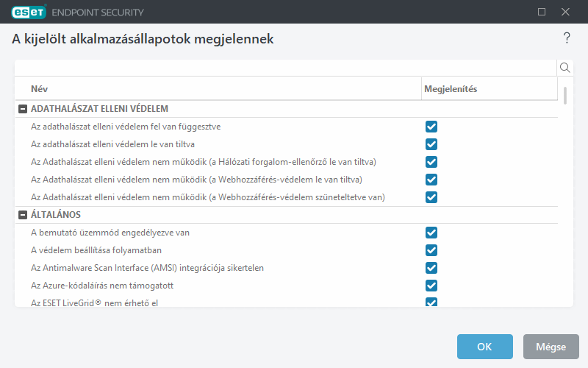The width and height of the screenshot is (588, 368).
Task: Click the vertical scrollbar thumb
Action: click(565, 96)
